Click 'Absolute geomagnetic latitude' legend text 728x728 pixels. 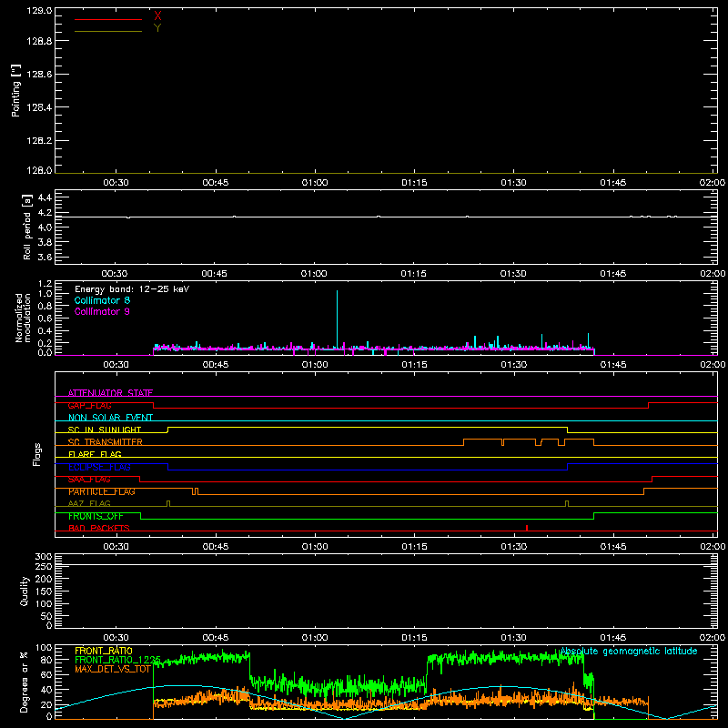click(x=629, y=651)
